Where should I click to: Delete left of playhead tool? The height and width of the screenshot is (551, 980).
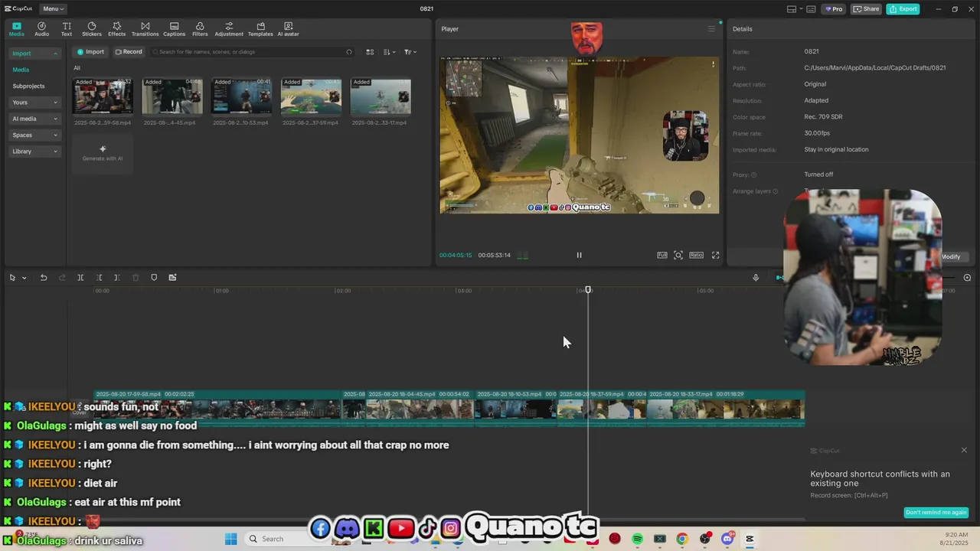point(99,278)
